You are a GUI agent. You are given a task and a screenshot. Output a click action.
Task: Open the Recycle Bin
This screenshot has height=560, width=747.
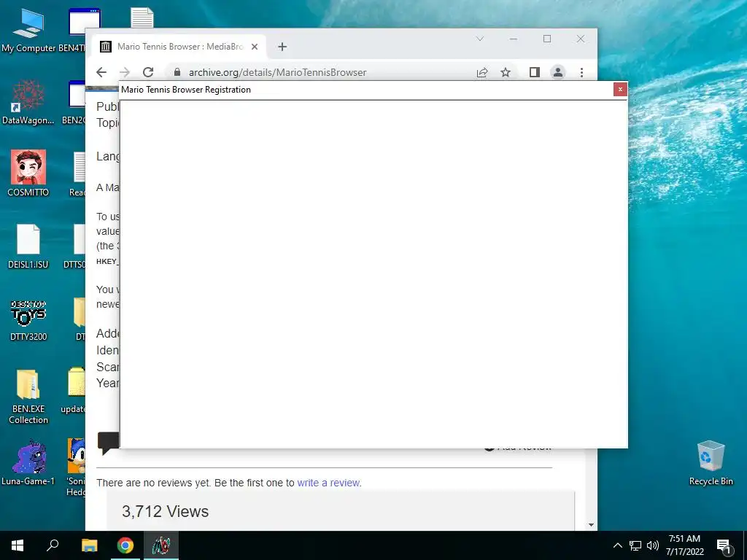(711, 463)
